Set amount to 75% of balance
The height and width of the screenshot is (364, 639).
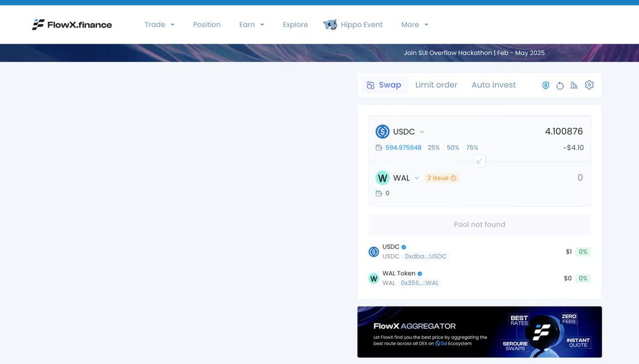(x=472, y=147)
